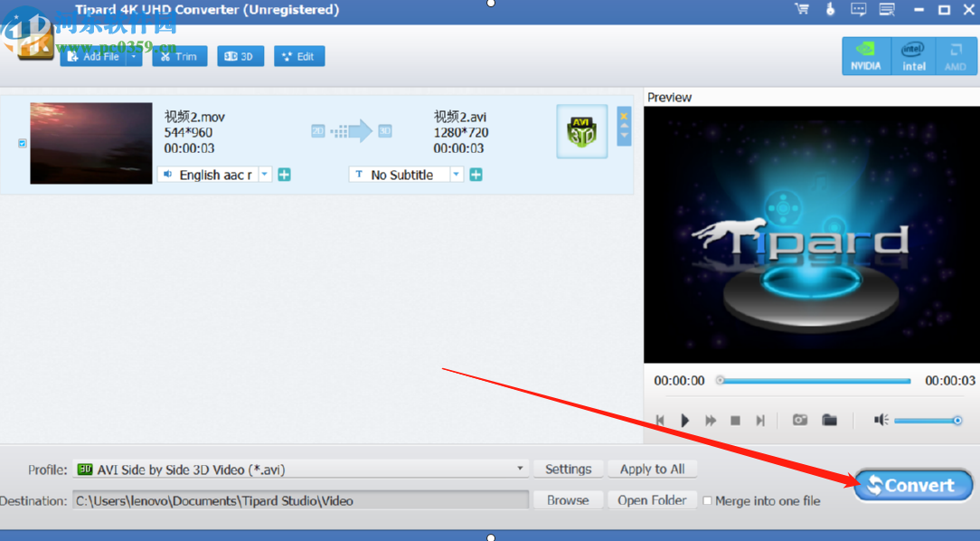The image size is (980, 541).
Task: Adjust the preview volume slider
Action: click(x=928, y=421)
